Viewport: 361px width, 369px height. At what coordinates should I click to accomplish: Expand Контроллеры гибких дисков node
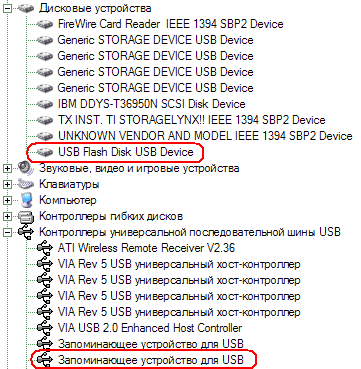coord(7,216)
